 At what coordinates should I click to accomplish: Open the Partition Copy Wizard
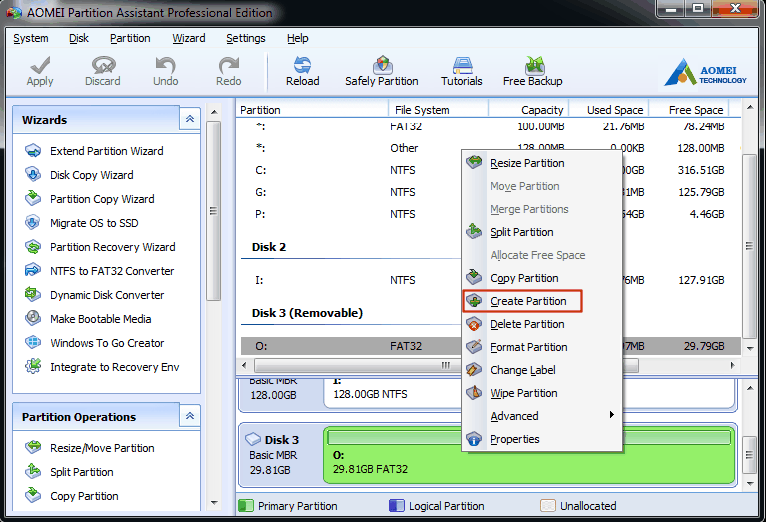[102, 199]
